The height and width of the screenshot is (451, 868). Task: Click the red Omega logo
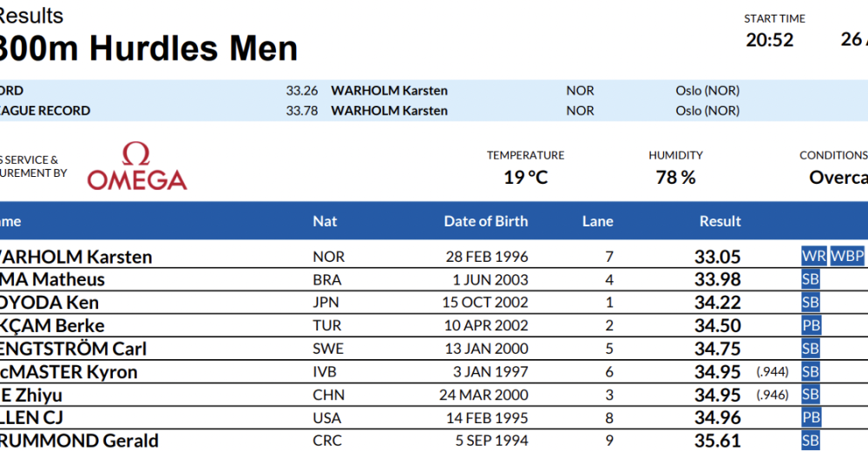(137, 166)
